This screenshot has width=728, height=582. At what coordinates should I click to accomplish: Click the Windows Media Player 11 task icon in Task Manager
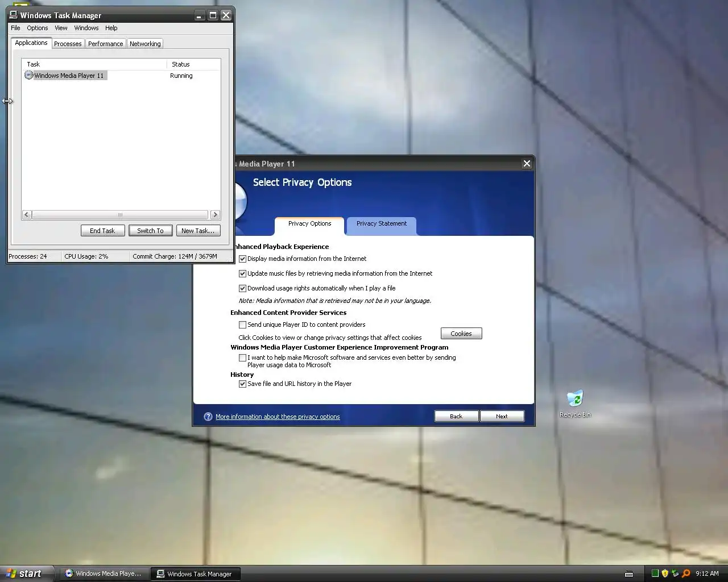click(x=28, y=75)
